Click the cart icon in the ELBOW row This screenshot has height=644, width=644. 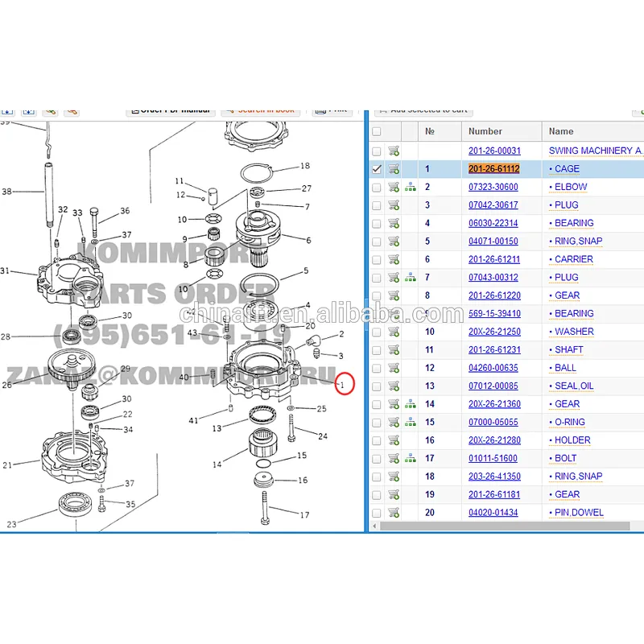pos(394,188)
